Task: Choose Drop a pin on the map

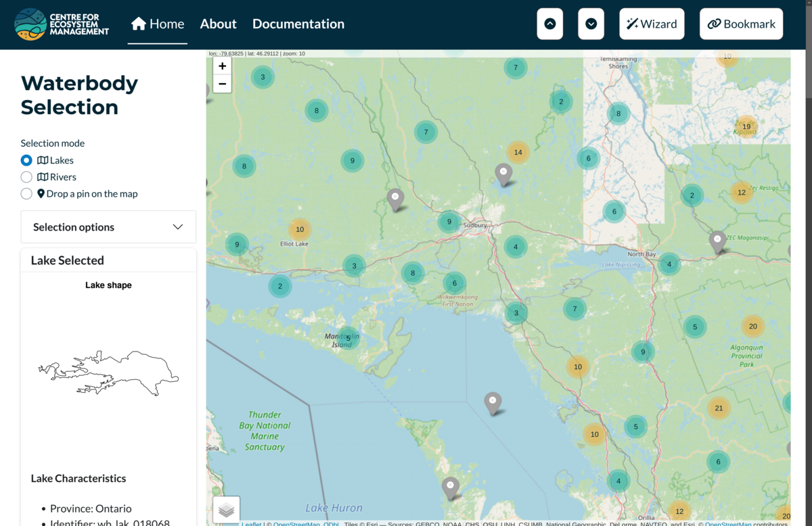Action: click(26, 194)
